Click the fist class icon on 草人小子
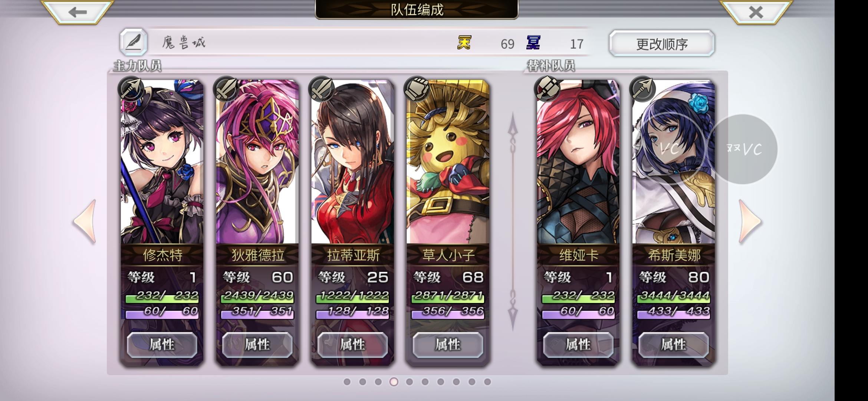Image resolution: width=868 pixels, height=401 pixels. point(416,89)
